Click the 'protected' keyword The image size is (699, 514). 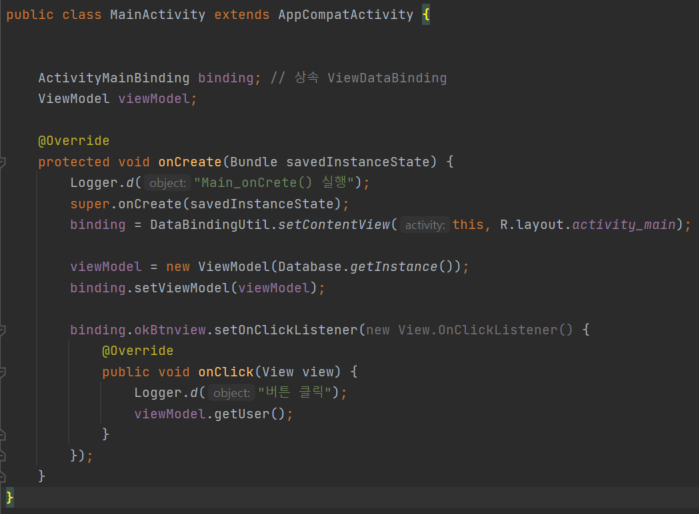click(x=74, y=162)
